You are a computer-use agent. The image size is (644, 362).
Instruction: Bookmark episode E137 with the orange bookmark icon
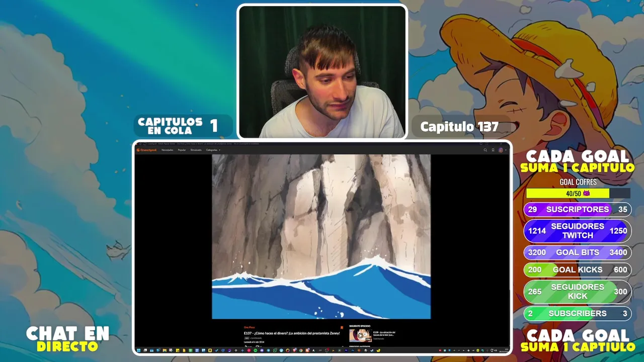point(342,327)
